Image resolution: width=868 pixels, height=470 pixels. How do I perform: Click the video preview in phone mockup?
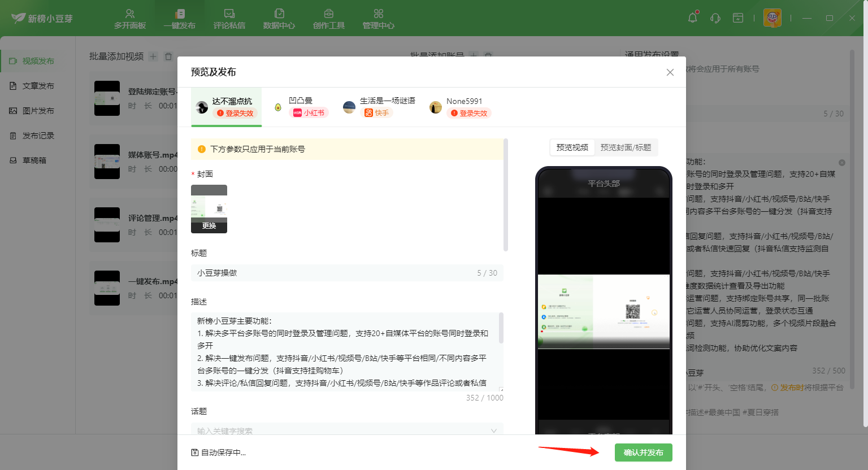[x=604, y=312]
